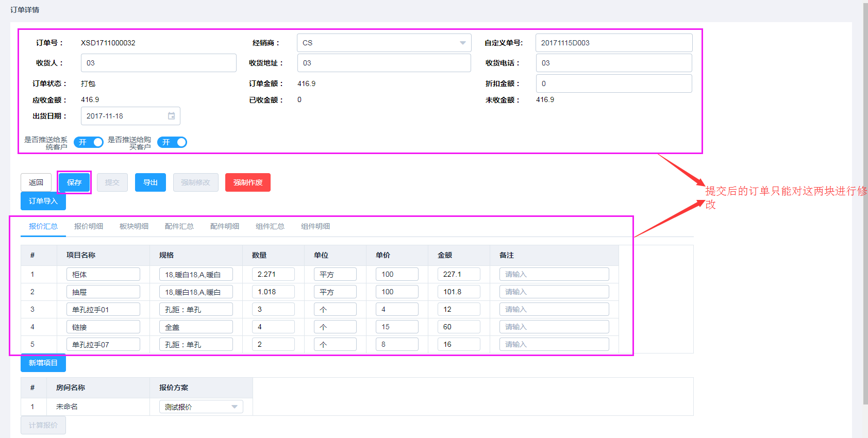The width and height of the screenshot is (868, 438).
Task: Click the 计算报价 button
Action: [43, 425]
